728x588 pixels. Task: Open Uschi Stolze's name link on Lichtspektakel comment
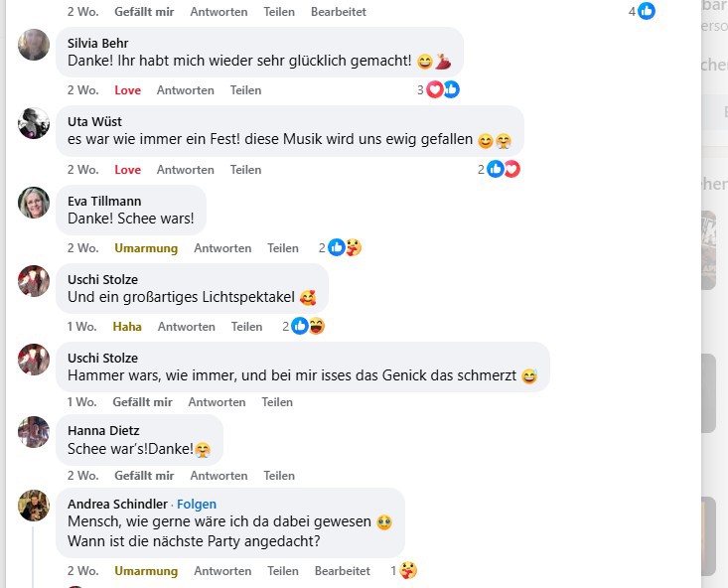[102, 279]
